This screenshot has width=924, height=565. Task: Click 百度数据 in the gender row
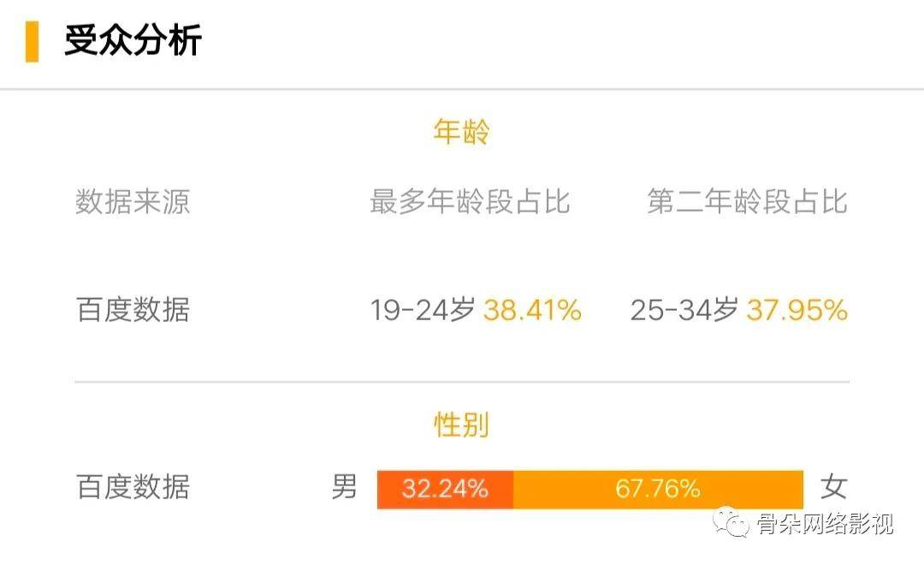pos(133,487)
